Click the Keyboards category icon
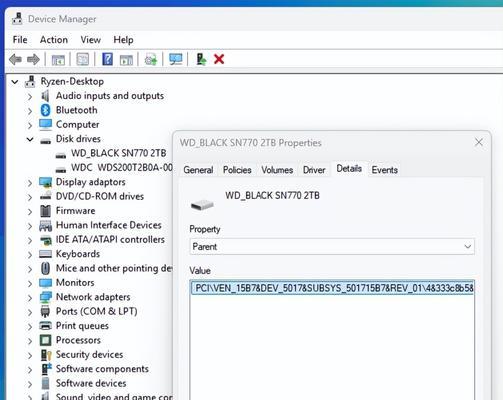Image resolution: width=503 pixels, height=400 pixels. (x=45, y=254)
